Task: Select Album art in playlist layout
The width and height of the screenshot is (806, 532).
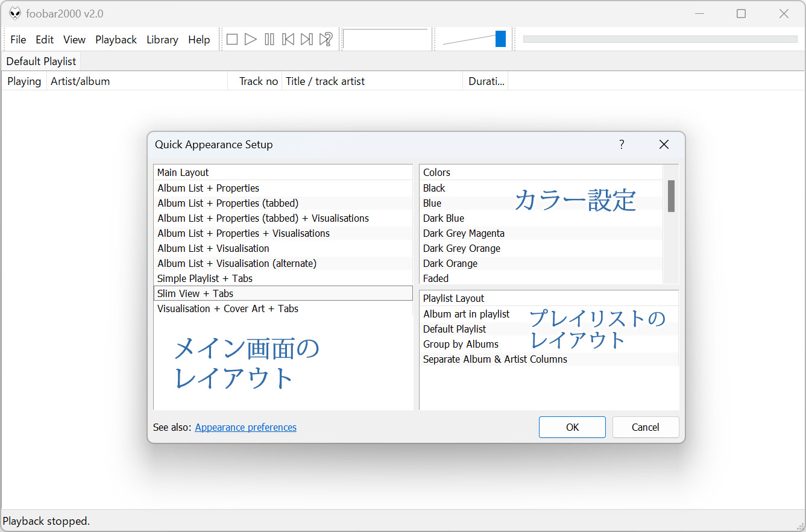Action: click(x=549, y=314)
